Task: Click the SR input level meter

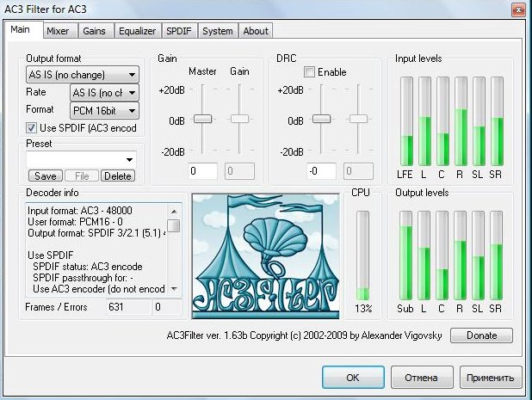Action: 497,121
